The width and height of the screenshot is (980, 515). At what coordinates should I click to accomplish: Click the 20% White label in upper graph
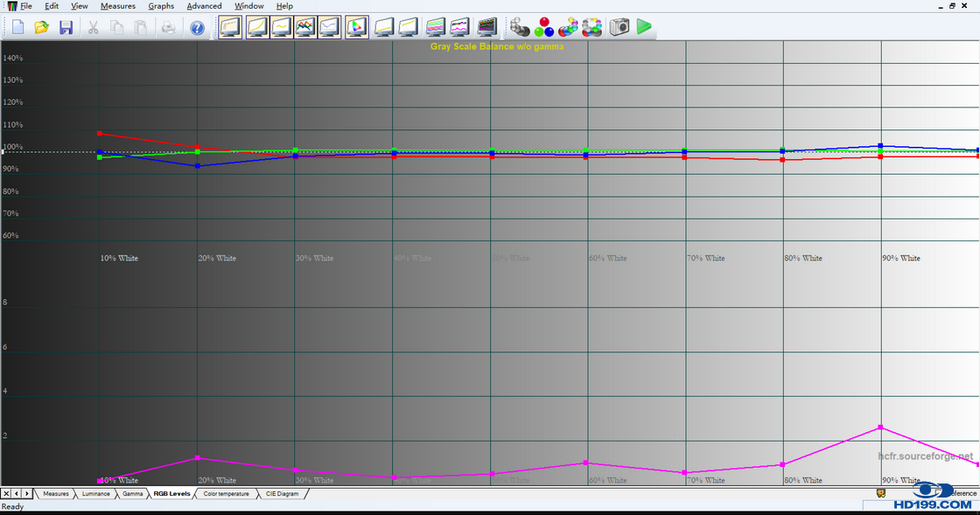[217, 259]
